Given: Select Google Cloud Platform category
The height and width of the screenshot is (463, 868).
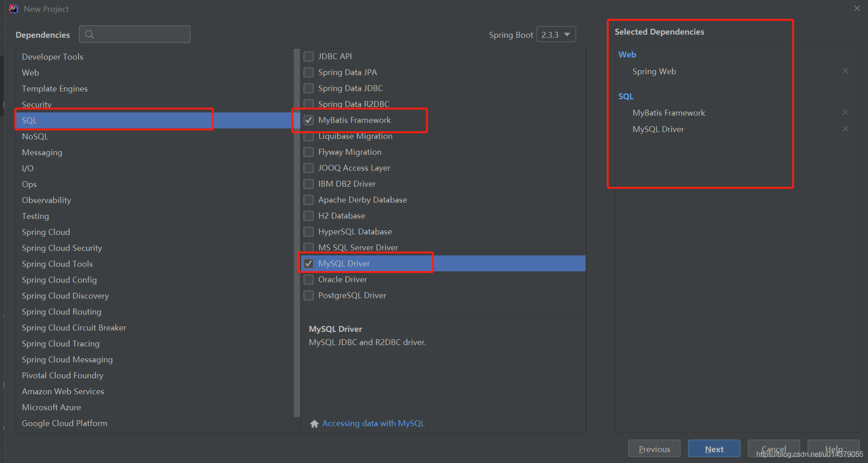Looking at the screenshot, I should (x=155, y=423).
